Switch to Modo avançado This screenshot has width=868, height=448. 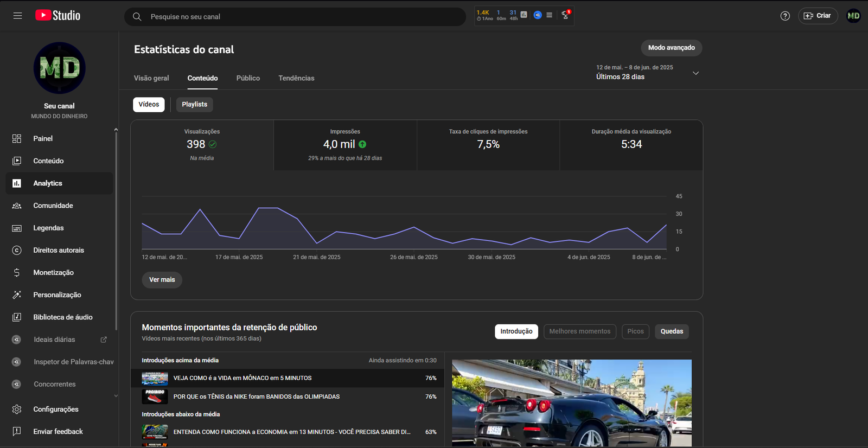point(671,48)
